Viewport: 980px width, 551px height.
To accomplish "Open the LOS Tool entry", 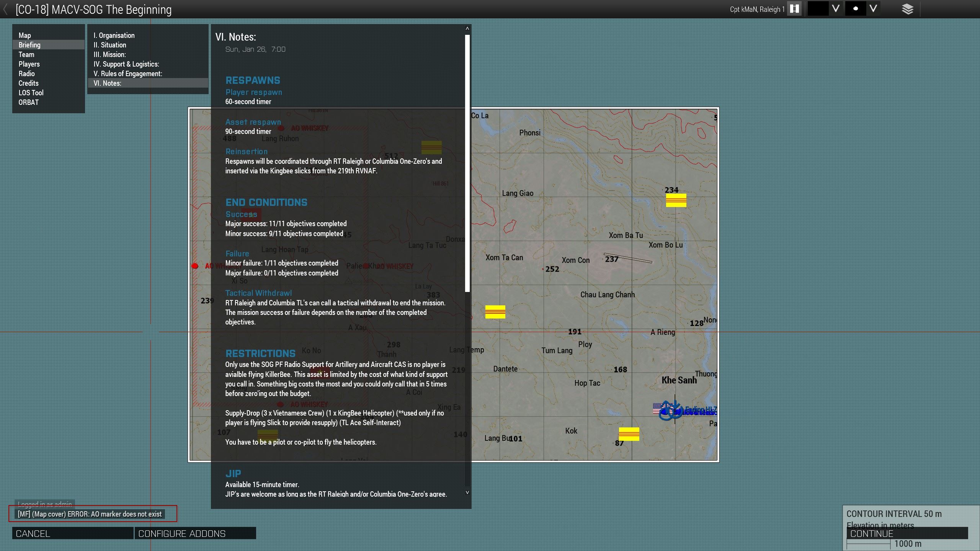I will (x=49, y=93).
